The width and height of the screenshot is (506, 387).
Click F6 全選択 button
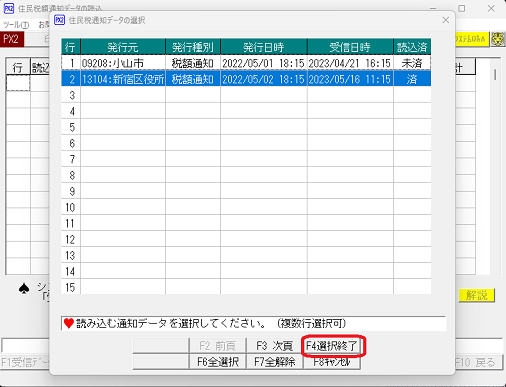pyautogui.click(x=218, y=362)
